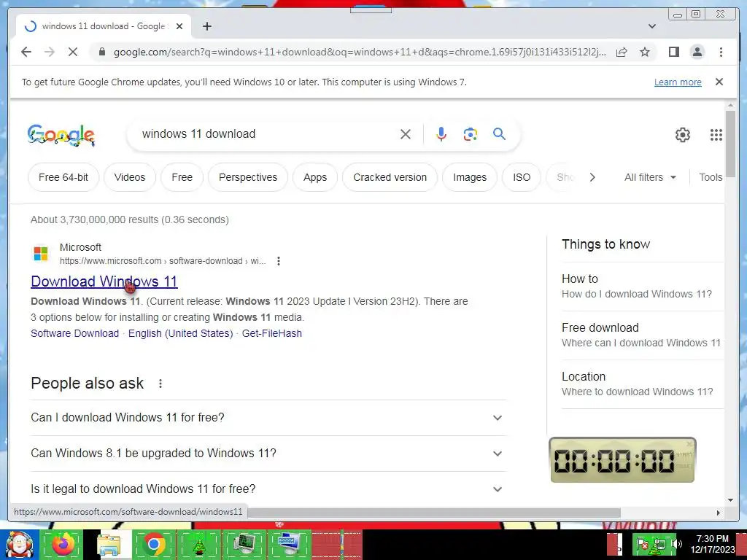This screenshot has height=560, width=747.
Task: Open search Tools
Action: click(x=711, y=177)
